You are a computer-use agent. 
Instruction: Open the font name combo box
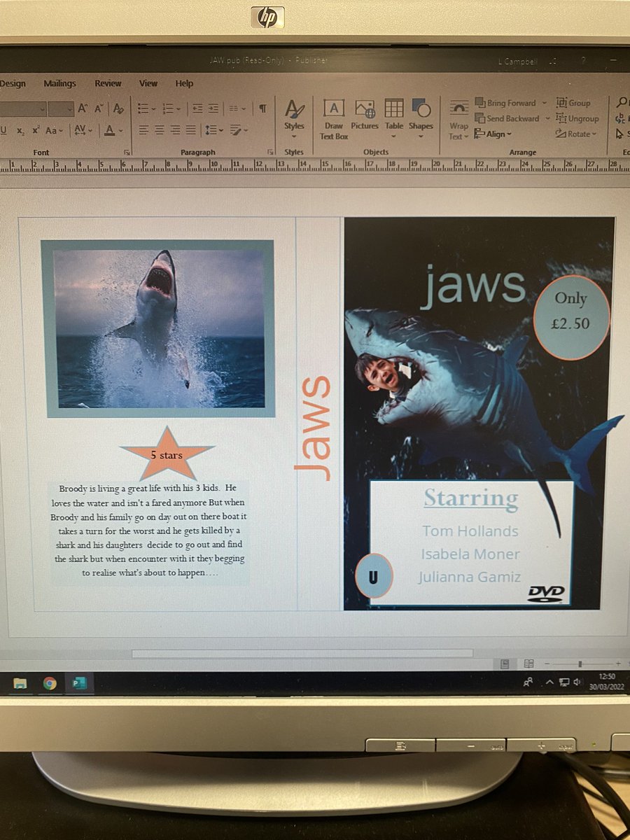point(22,108)
